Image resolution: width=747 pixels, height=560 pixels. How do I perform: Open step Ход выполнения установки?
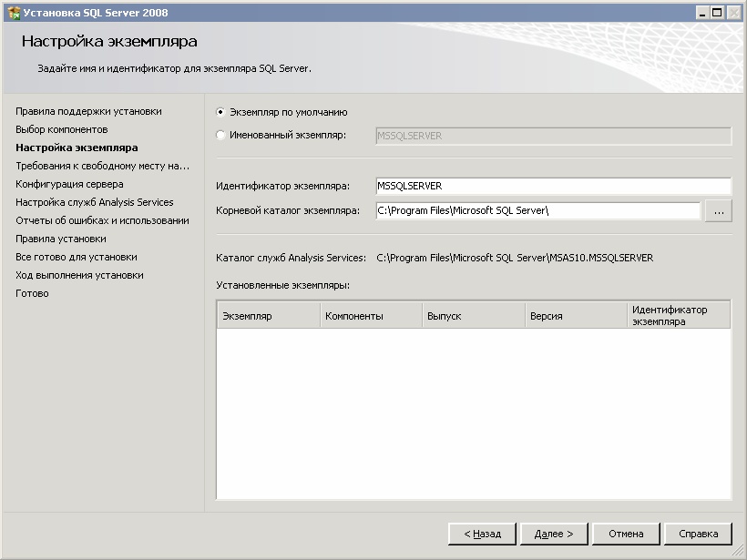(x=79, y=275)
